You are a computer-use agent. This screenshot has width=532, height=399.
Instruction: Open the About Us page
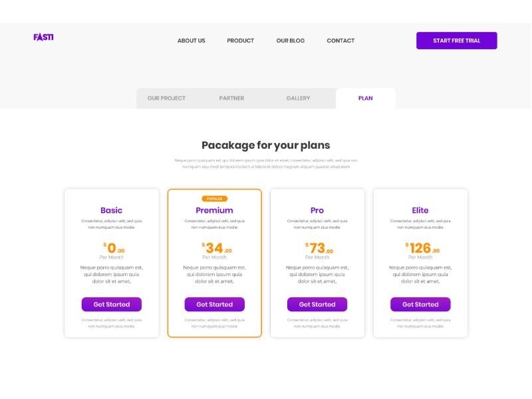coord(191,41)
